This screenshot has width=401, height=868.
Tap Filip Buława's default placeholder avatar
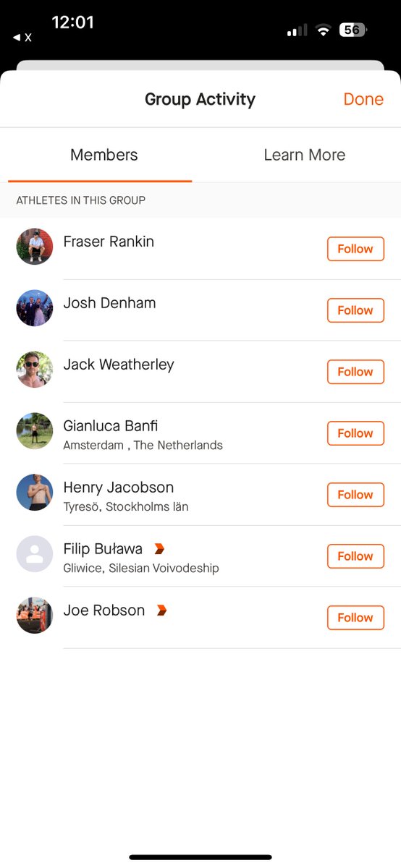pos(35,554)
